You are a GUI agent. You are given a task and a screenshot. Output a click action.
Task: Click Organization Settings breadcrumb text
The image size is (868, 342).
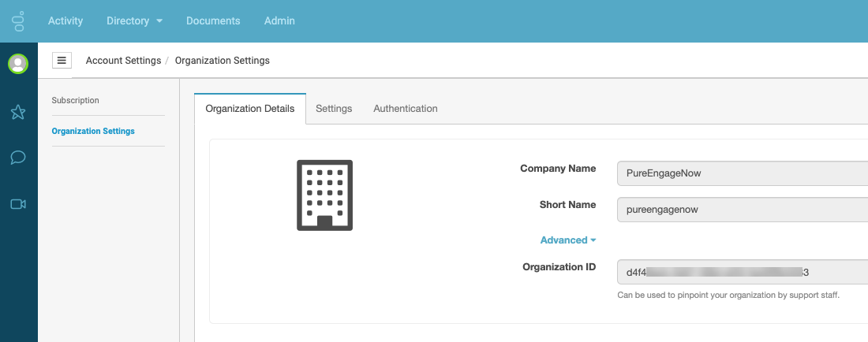pos(223,60)
